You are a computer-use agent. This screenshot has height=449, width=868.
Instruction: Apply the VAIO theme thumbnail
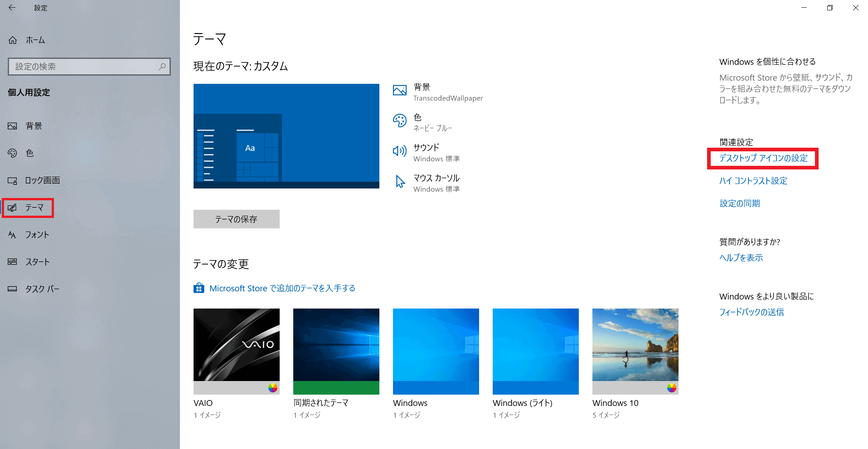click(237, 352)
